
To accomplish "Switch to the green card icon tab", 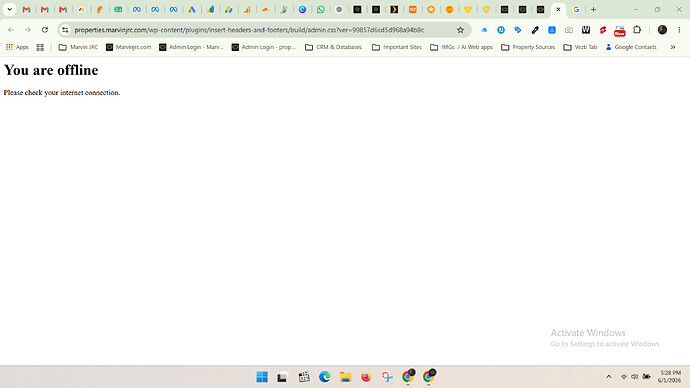I will click(118, 9).
